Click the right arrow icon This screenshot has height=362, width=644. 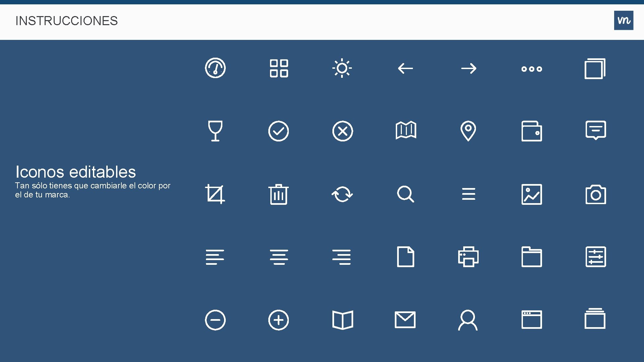(x=469, y=68)
